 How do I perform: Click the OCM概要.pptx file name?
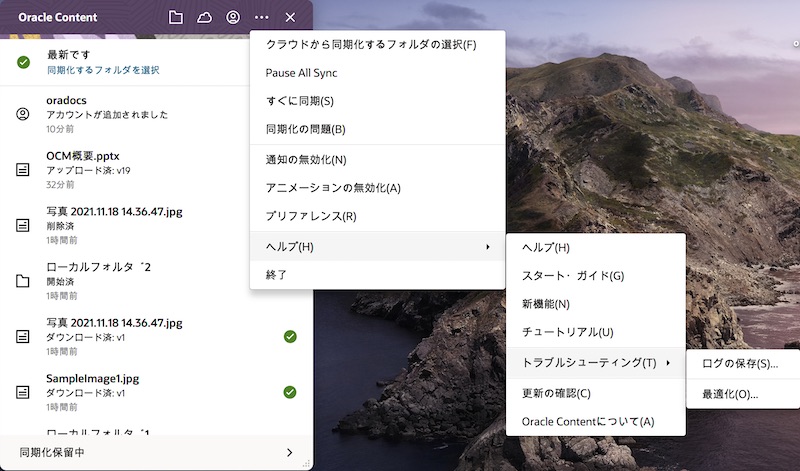tap(83, 156)
